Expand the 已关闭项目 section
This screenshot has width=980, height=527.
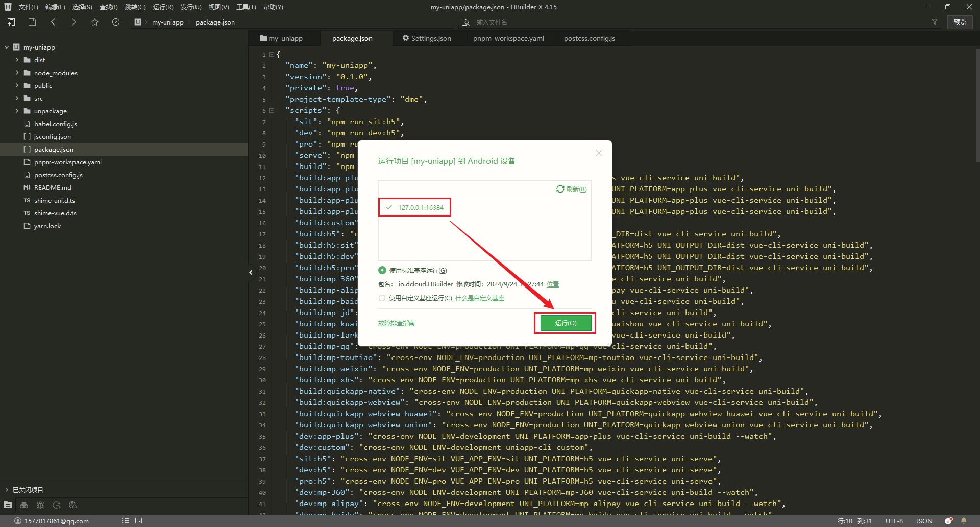[x=7, y=490]
